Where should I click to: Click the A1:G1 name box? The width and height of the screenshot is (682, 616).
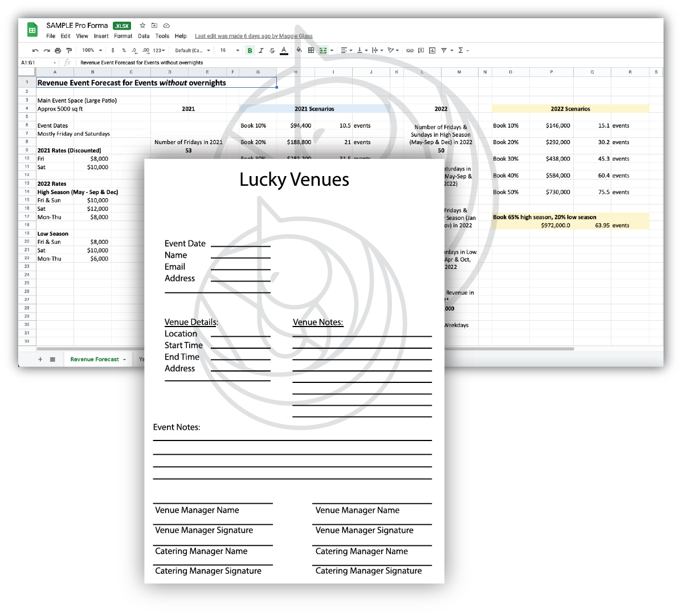[38, 63]
